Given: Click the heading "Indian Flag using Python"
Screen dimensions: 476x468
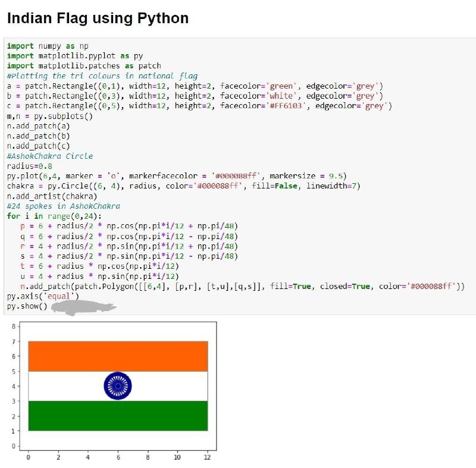Looking at the screenshot, I should [x=98, y=18].
